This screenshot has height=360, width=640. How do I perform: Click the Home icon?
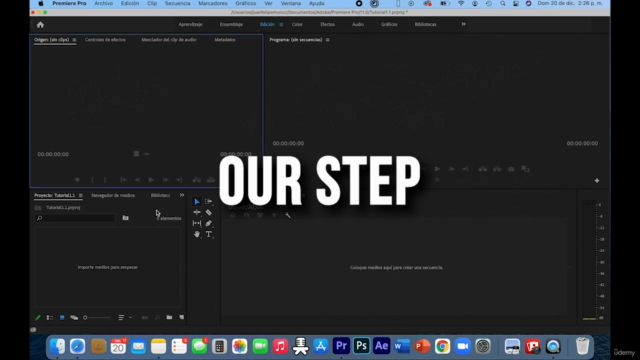tap(40, 25)
